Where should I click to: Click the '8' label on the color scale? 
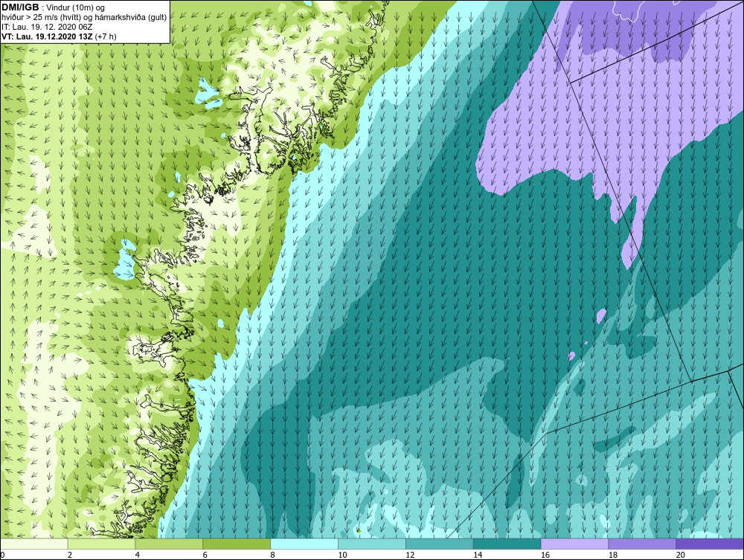(273, 555)
